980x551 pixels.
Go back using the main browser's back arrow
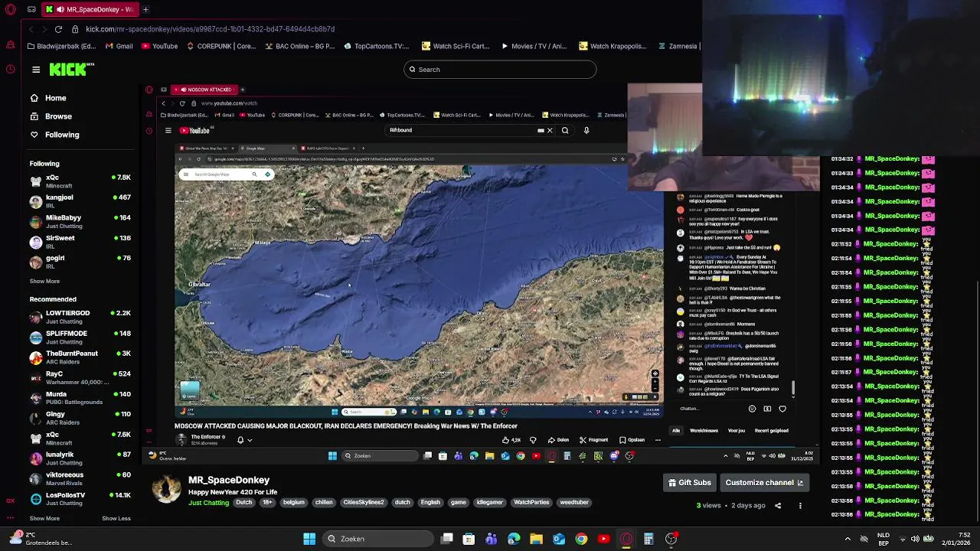pos(31,29)
